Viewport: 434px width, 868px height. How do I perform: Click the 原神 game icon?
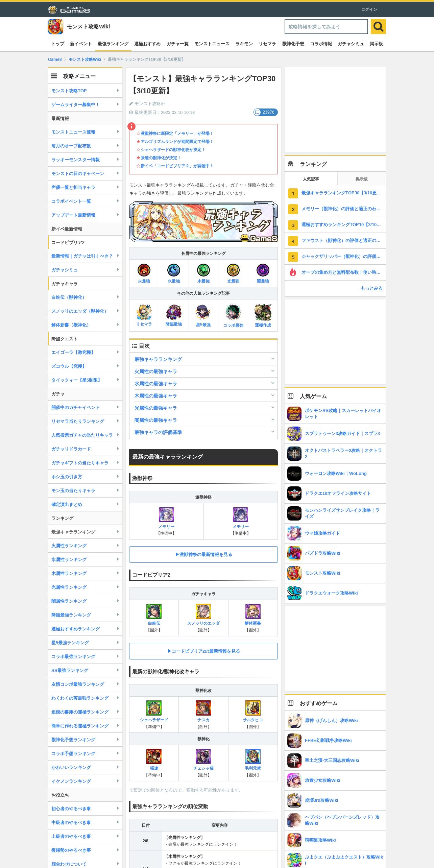click(294, 721)
